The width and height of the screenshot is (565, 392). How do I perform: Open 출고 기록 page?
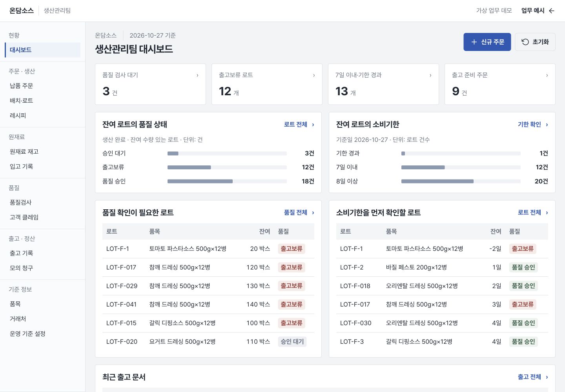(42, 253)
